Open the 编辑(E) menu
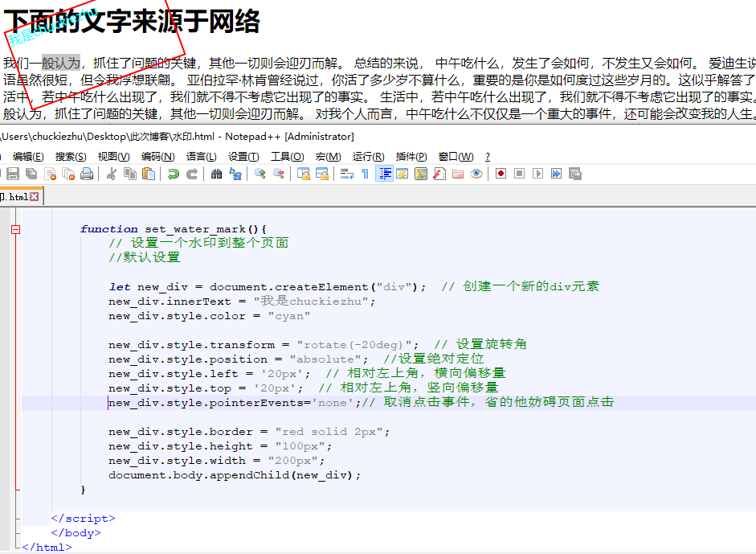 coord(28,157)
